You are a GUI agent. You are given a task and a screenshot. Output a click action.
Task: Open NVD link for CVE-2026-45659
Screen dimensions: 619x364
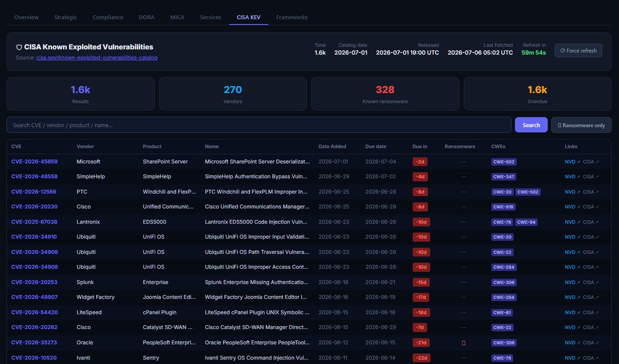coord(572,162)
